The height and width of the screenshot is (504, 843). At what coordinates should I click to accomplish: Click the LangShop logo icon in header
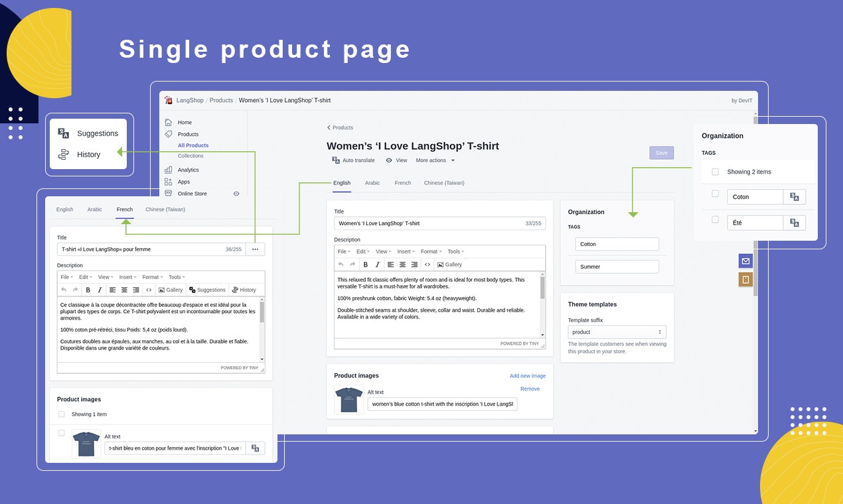[x=169, y=100]
